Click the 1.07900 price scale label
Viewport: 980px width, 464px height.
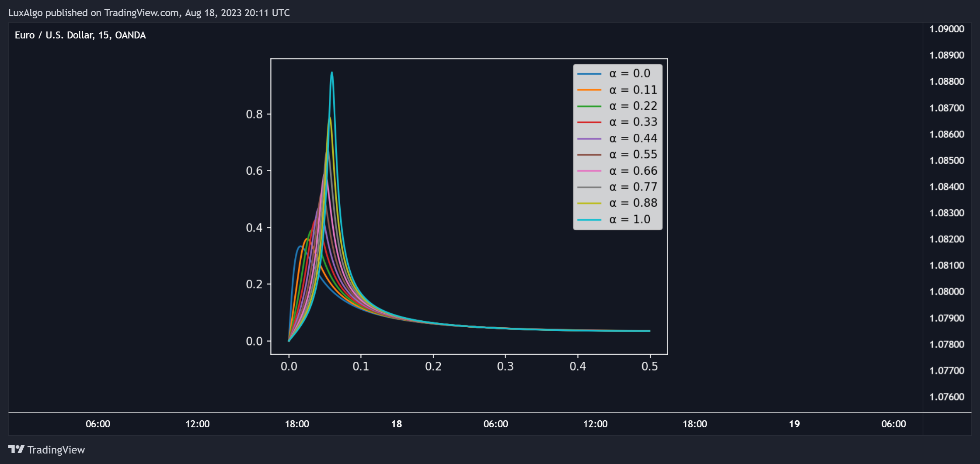tap(947, 318)
